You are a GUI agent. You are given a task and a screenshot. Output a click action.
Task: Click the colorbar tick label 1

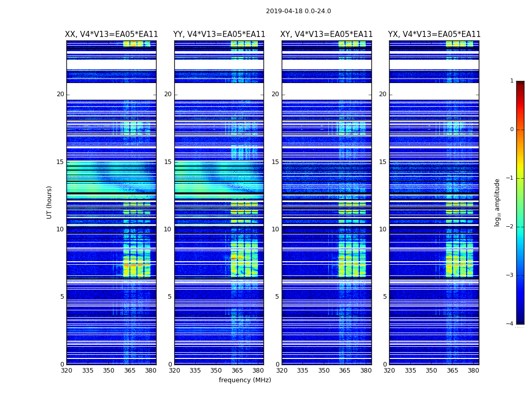click(x=512, y=81)
